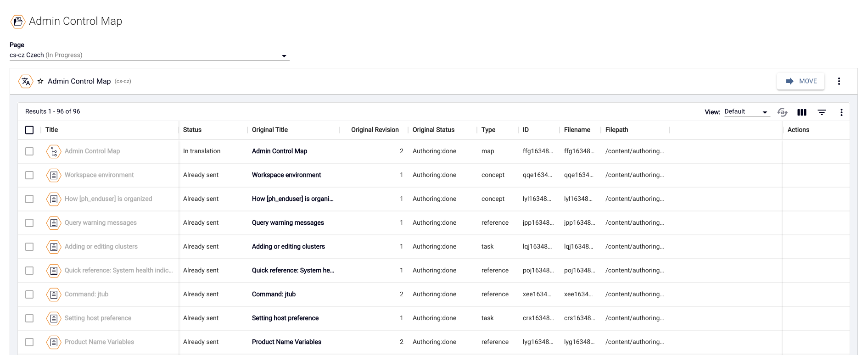The width and height of the screenshot is (868, 355).
Task: Sort by the Filepath column header
Action: (x=616, y=130)
